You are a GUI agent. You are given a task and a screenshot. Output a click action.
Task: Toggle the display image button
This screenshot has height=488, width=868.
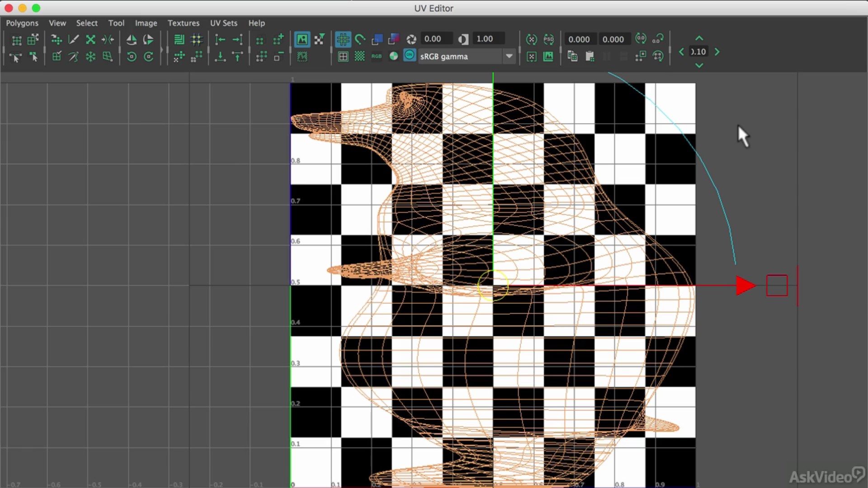(x=302, y=40)
